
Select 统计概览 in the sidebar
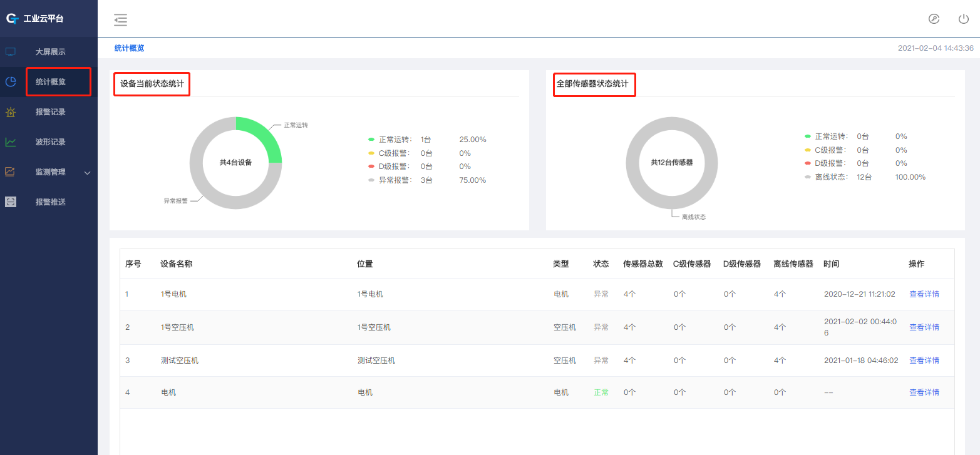click(x=50, y=82)
